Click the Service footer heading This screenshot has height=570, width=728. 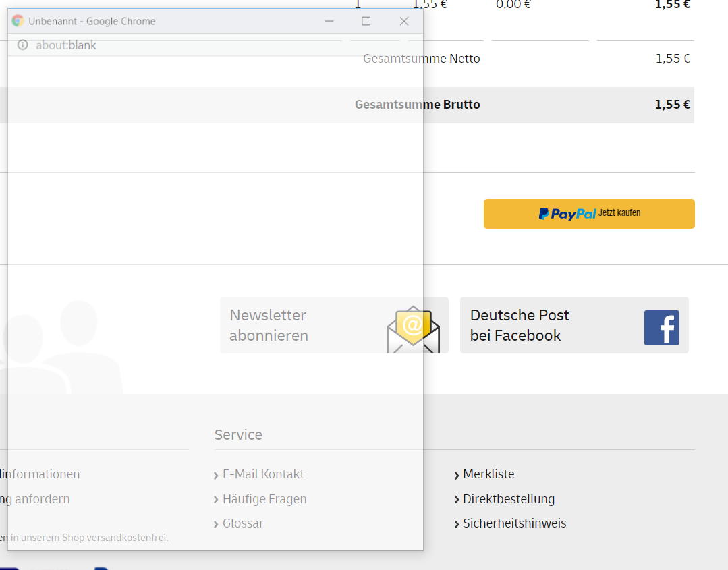(x=238, y=435)
